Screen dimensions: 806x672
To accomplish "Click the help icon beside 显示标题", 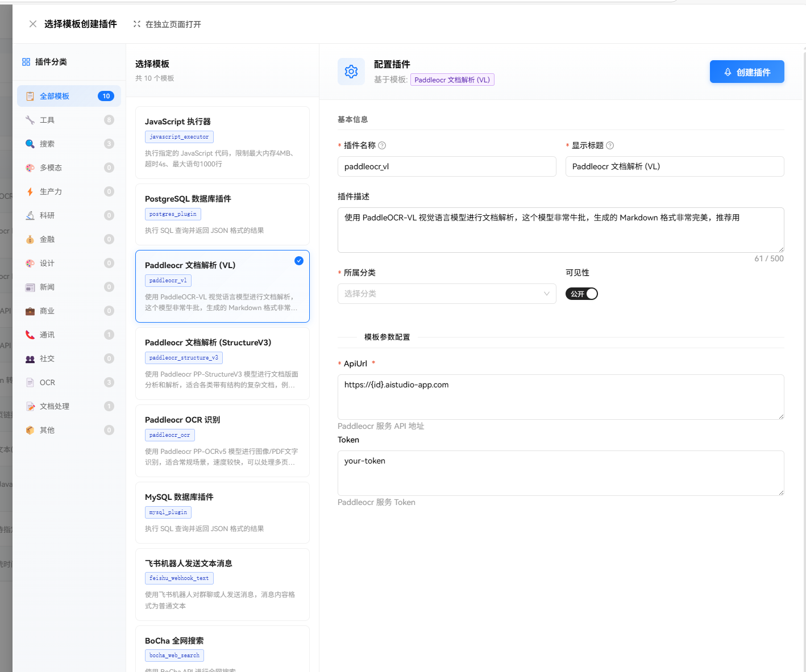I will click(610, 145).
